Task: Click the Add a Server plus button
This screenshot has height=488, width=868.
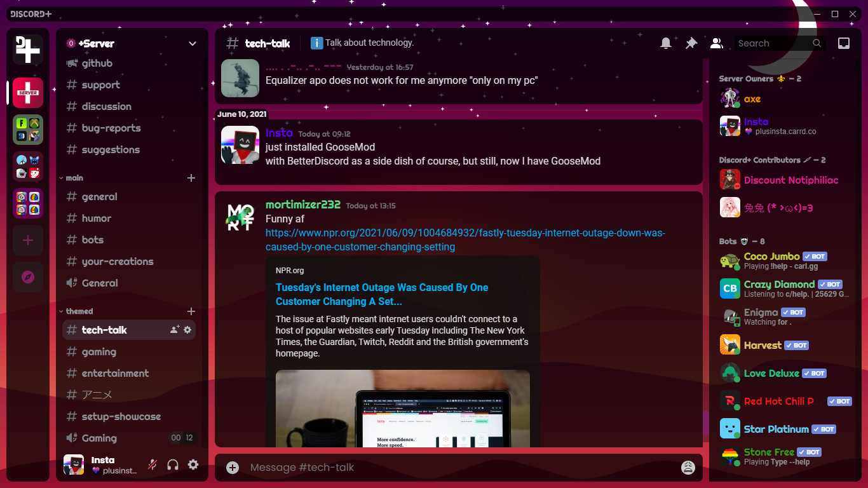Action: [x=27, y=240]
